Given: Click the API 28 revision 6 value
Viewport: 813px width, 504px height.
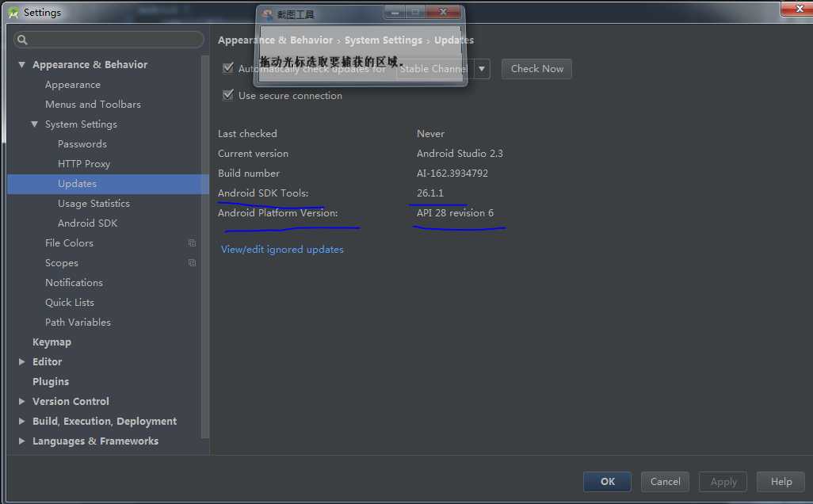Looking at the screenshot, I should click(455, 213).
